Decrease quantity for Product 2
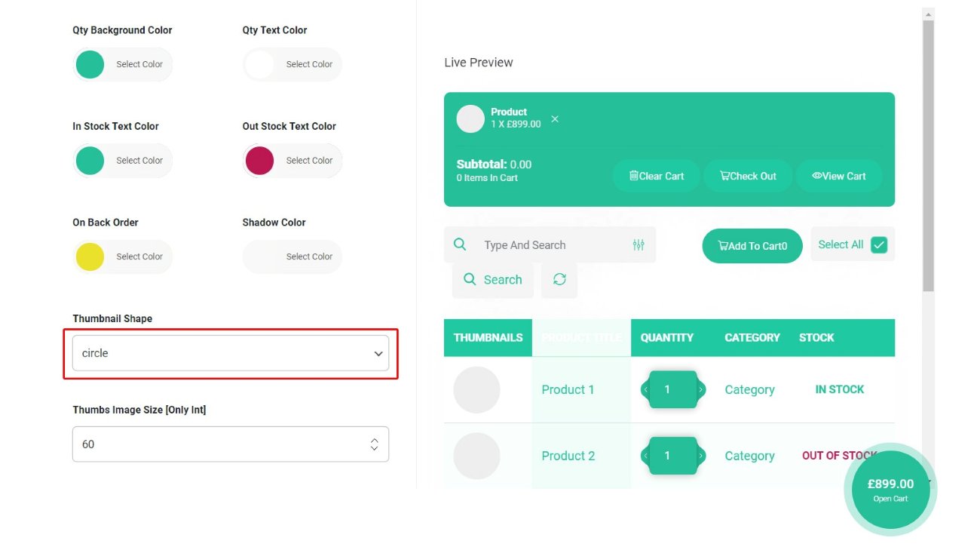The image size is (980, 547). tap(645, 456)
